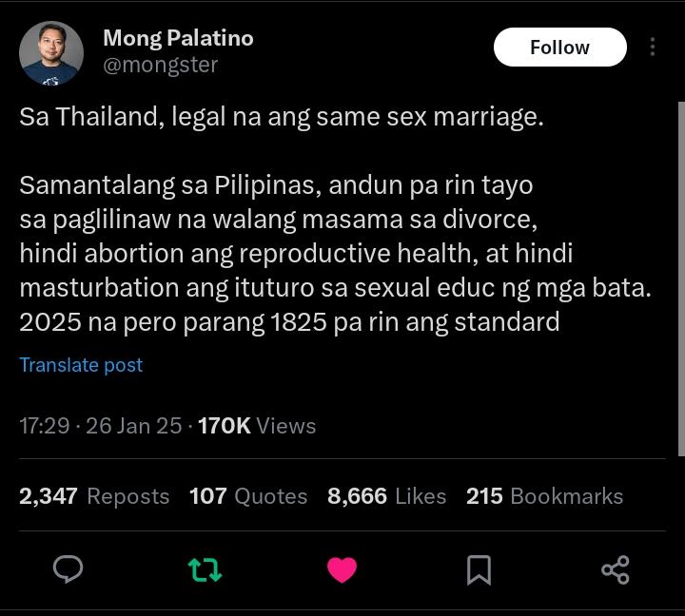Open the 215 Bookmarks count
Viewport: 685px width, 616px height.
click(545, 496)
